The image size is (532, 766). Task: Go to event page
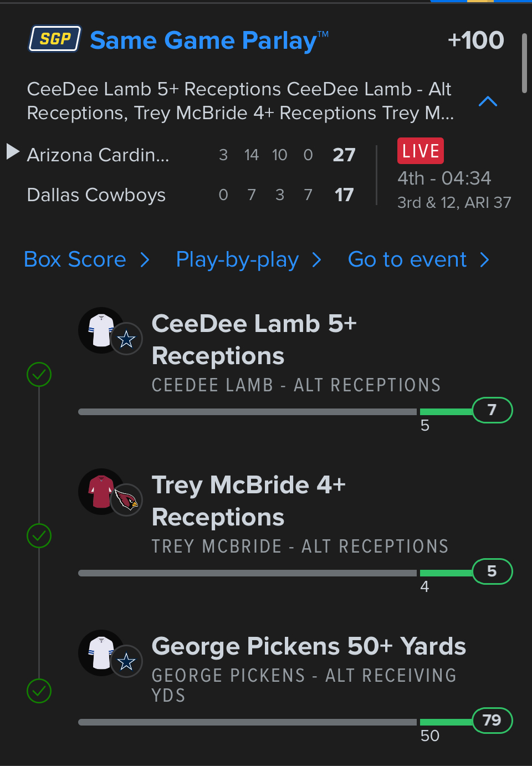coord(407,259)
